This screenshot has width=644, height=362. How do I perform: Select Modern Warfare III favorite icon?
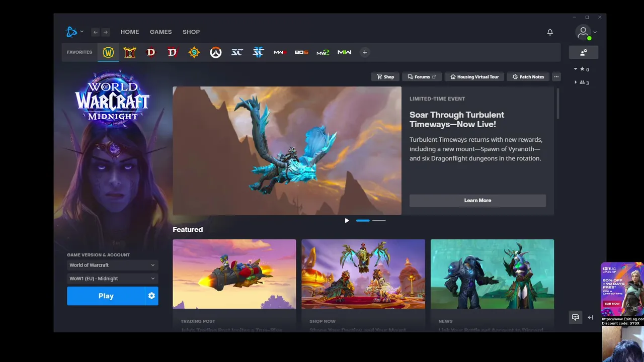[x=280, y=52]
